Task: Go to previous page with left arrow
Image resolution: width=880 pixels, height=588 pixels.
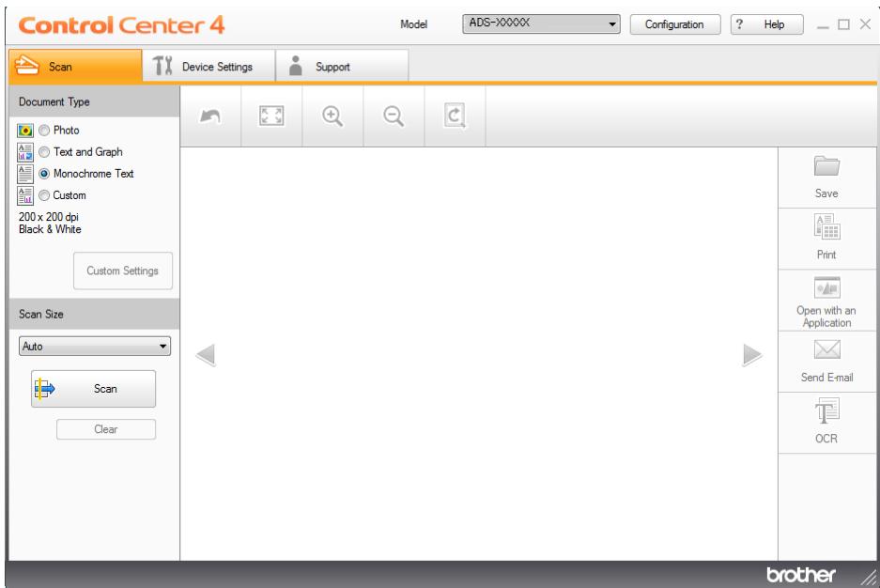Action: pos(206,355)
